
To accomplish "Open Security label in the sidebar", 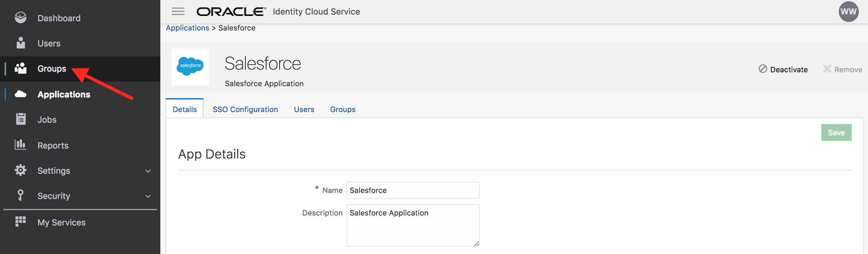I will coord(54,196).
